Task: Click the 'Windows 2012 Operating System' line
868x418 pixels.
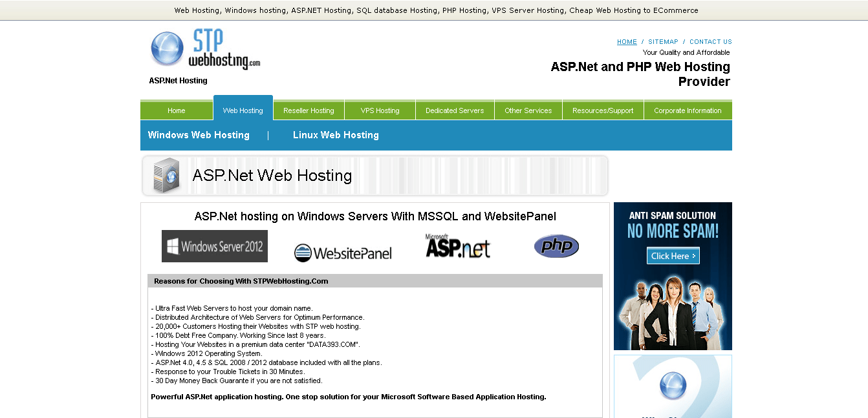Action: click(206, 353)
